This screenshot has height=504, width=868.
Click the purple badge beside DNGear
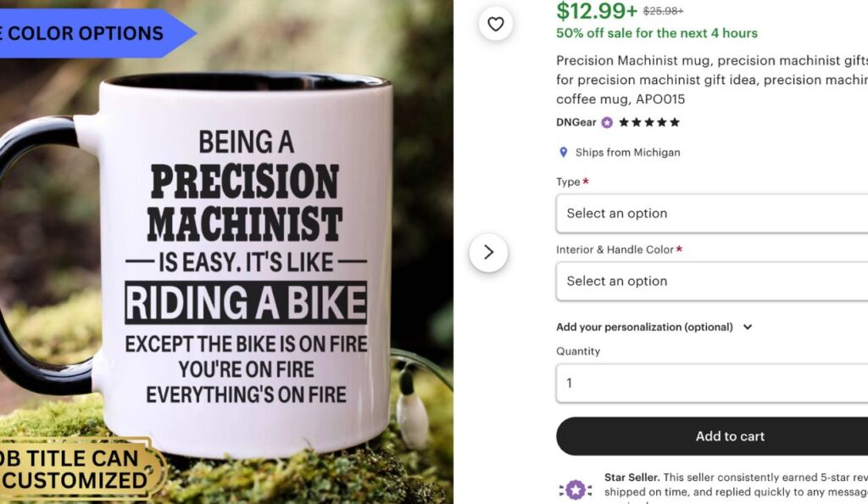(x=607, y=122)
